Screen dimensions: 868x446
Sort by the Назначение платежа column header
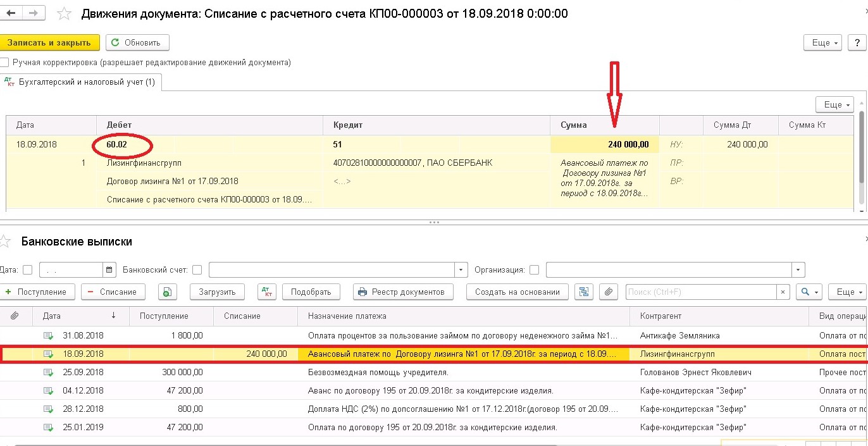347,316
